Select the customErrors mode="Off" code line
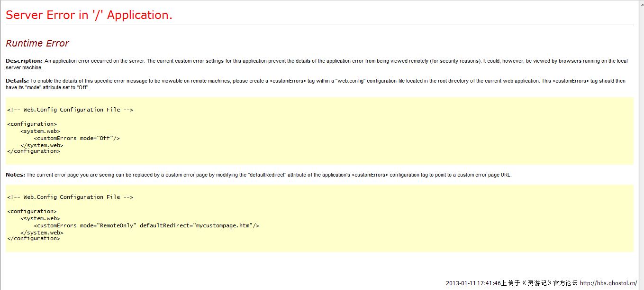The height and width of the screenshot is (290, 644). click(77, 139)
